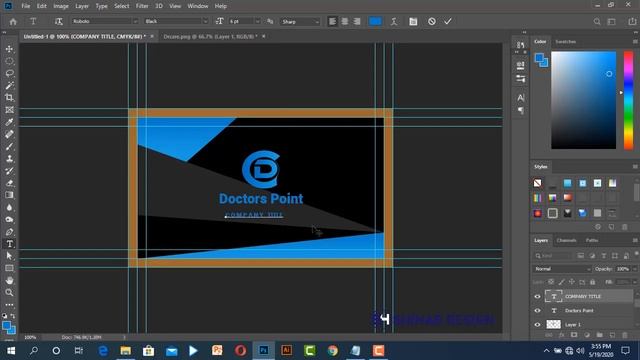Viewport: 640px width, 360px height.
Task: Switch to the Swatches tab
Action: click(566, 42)
